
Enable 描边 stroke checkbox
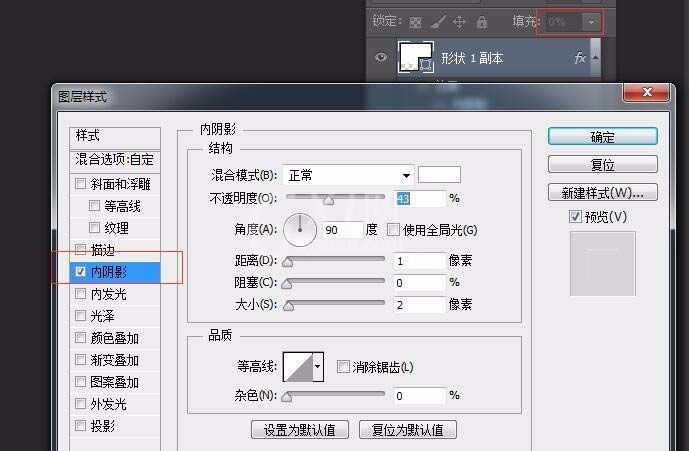pos(80,250)
